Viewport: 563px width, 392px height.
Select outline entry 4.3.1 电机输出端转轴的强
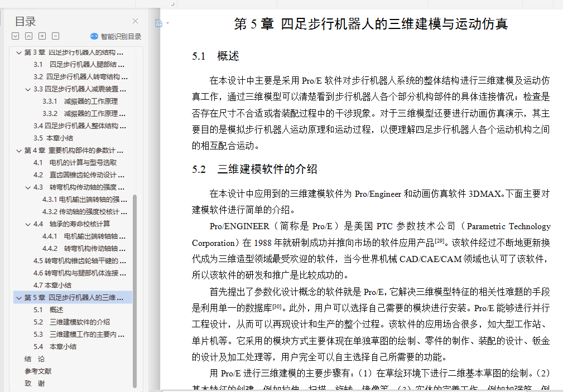(85, 199)
